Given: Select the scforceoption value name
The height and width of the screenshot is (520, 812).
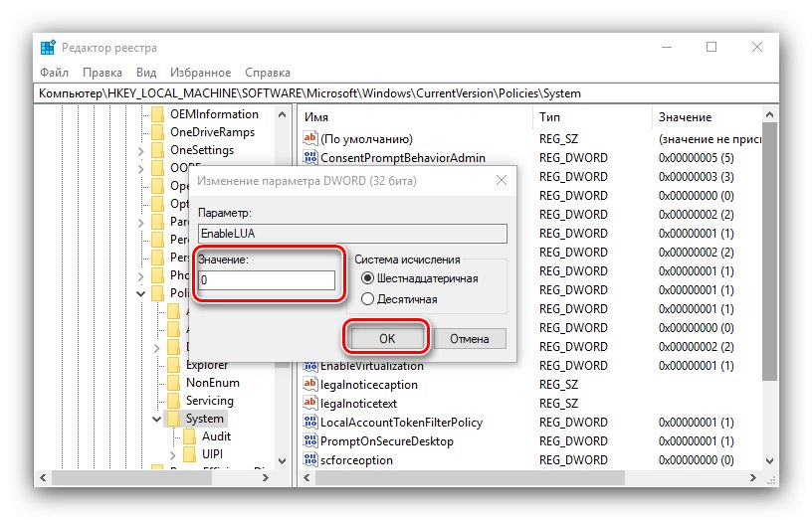Looking at the screenshot, I should (x=356, y=460).
